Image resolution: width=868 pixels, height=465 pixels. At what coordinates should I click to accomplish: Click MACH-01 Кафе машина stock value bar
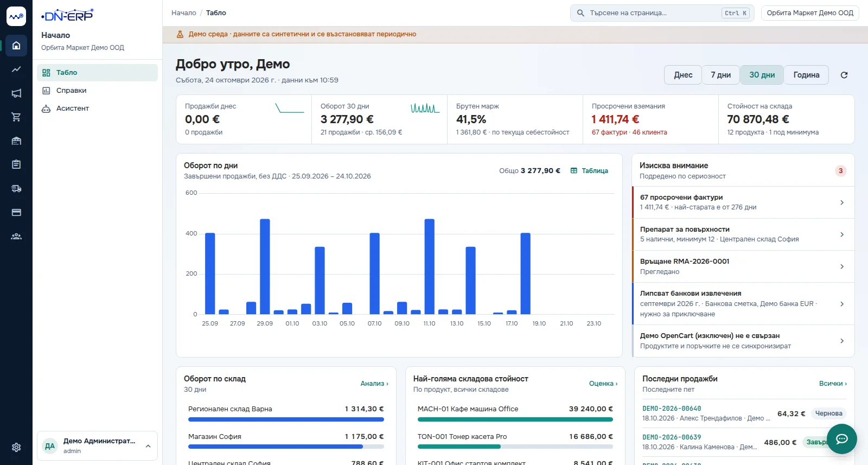[515, 419]
